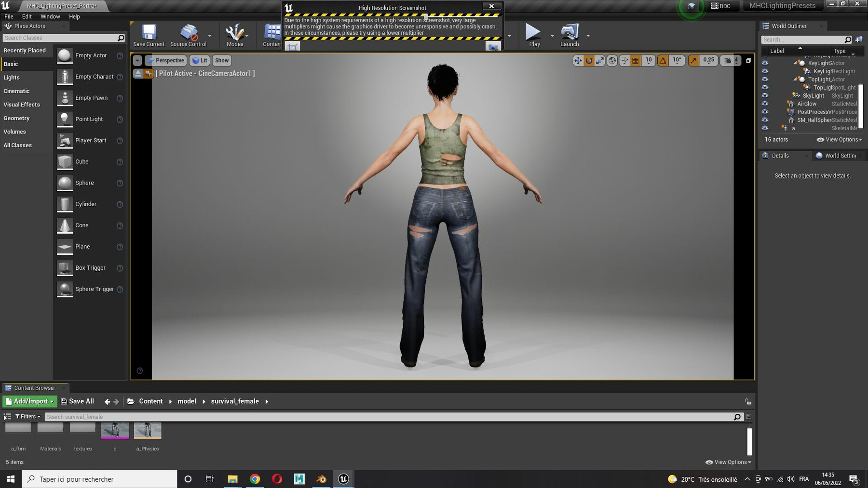Screen dimensions: 868x488
Task: Open the File menu
Action: (9, 16)
